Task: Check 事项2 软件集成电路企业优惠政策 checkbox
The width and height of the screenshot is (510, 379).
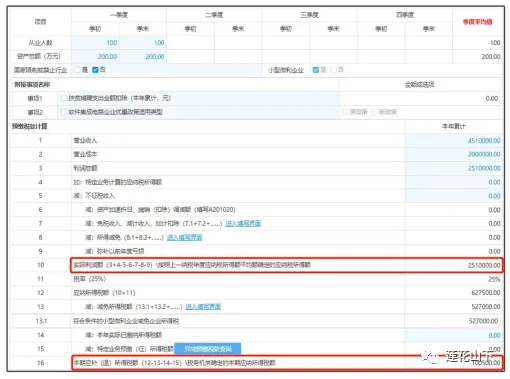Action: pos(64,112)
